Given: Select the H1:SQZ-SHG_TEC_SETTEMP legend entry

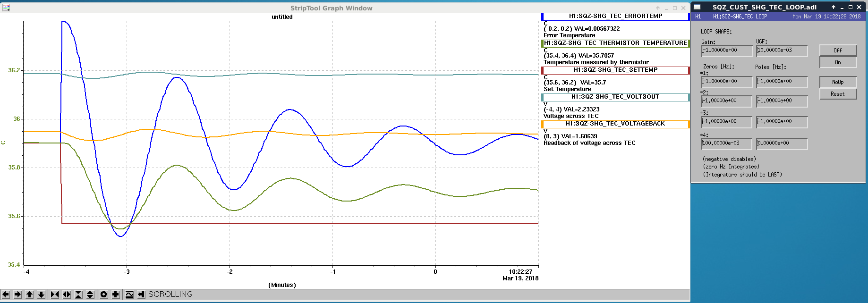Looking at the screenshot, I should [615, 70].
